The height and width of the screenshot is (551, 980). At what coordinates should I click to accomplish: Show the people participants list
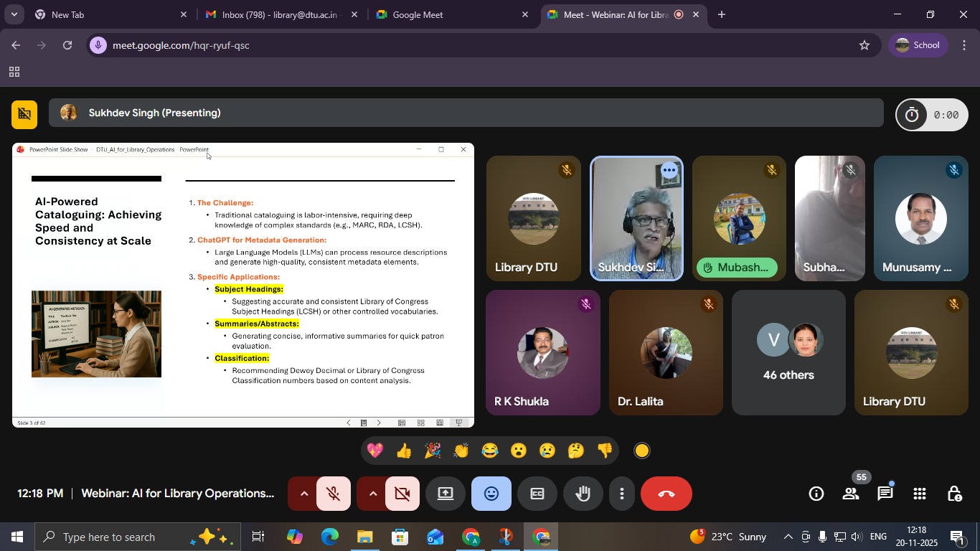(851, 494)
